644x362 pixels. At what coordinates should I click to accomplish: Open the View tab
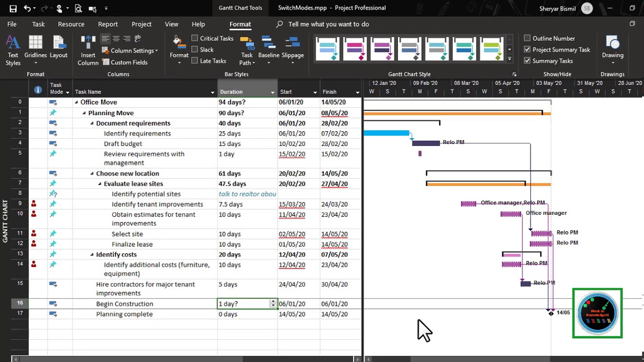(172, 24)
